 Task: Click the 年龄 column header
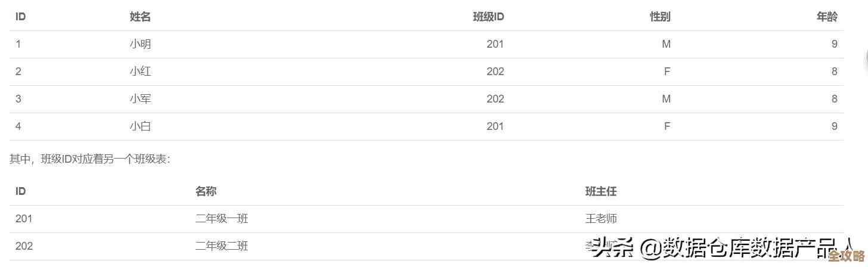coord(827,17)
